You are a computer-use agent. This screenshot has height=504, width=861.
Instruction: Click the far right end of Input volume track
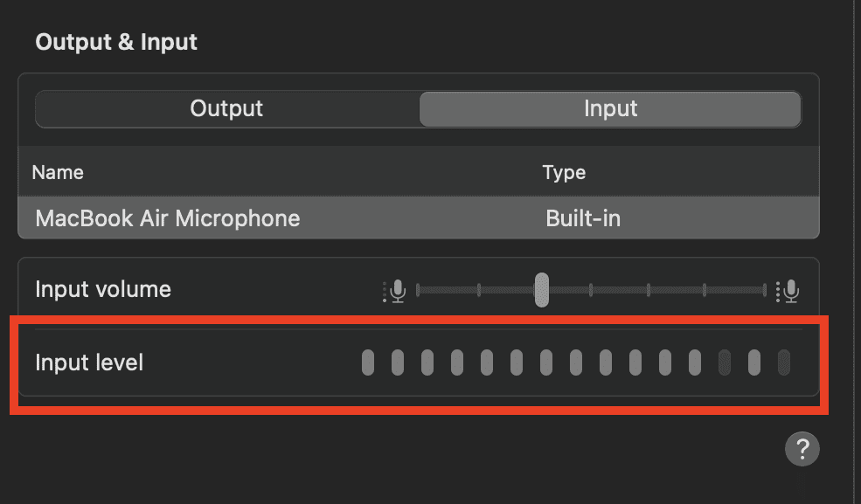764,290
